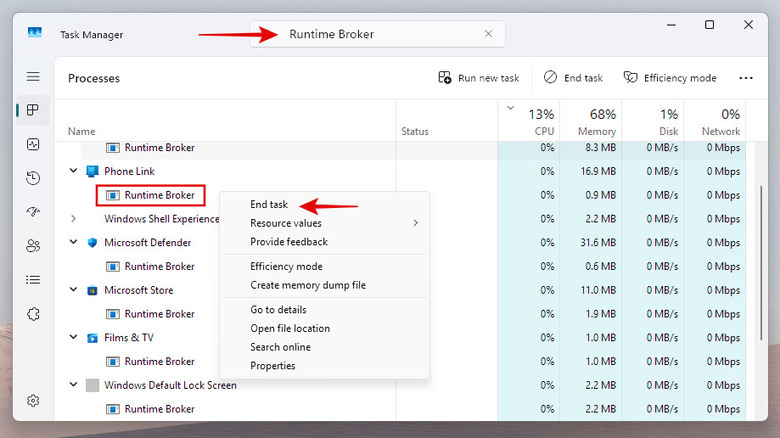Clear the Runtime Broker search text

488,34
